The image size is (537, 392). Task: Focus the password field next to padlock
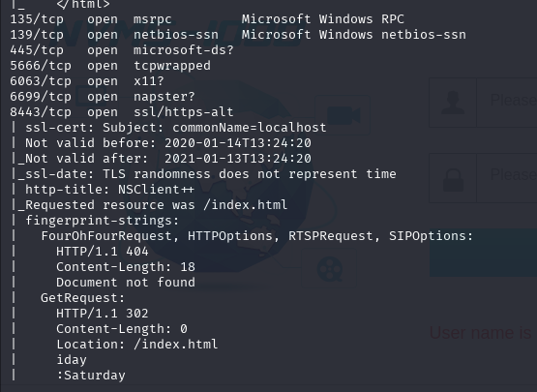507,178
